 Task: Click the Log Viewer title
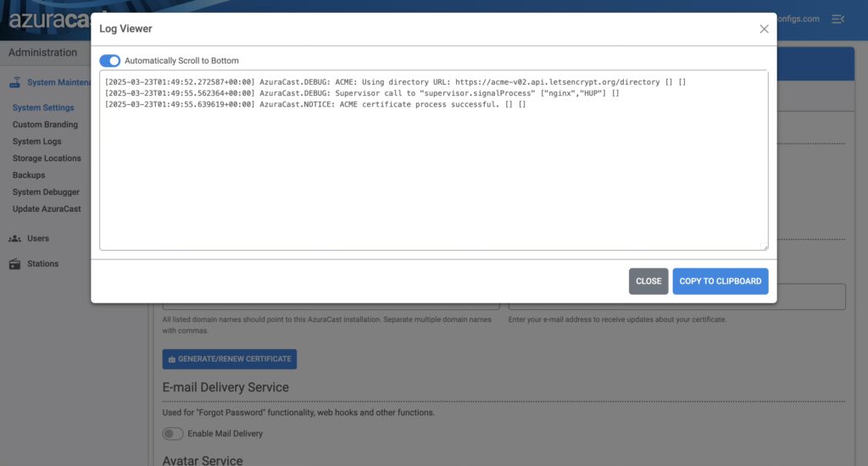[125, 29]
